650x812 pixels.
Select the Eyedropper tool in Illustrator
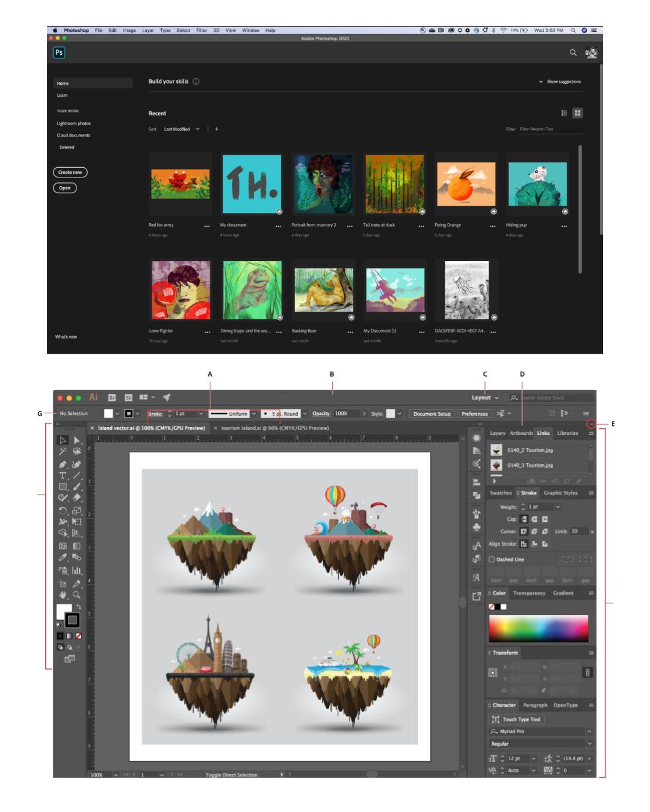click(x=63, y=558)
